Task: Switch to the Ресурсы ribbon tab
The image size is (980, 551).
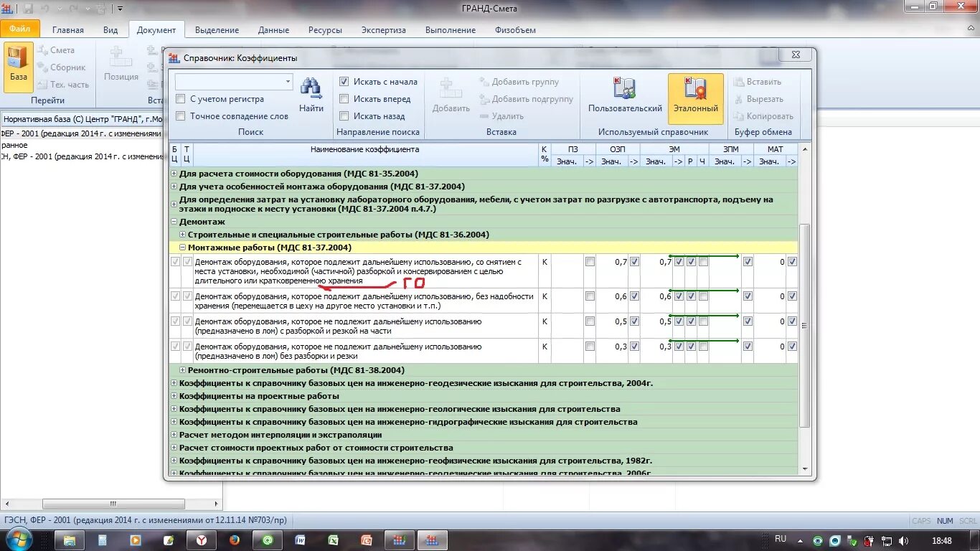Action: [325, 30]
